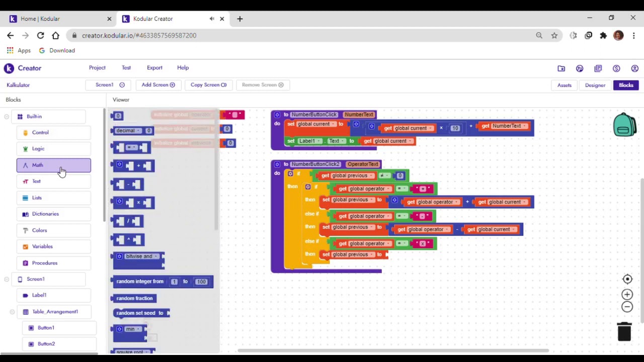Zoom in the blocks workspace

[627, 295]
